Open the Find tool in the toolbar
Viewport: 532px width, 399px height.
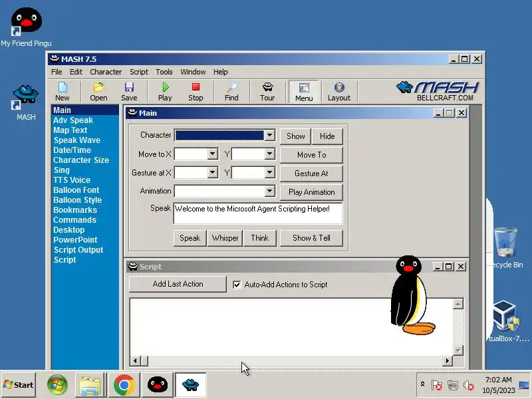(x=231, y=92)
